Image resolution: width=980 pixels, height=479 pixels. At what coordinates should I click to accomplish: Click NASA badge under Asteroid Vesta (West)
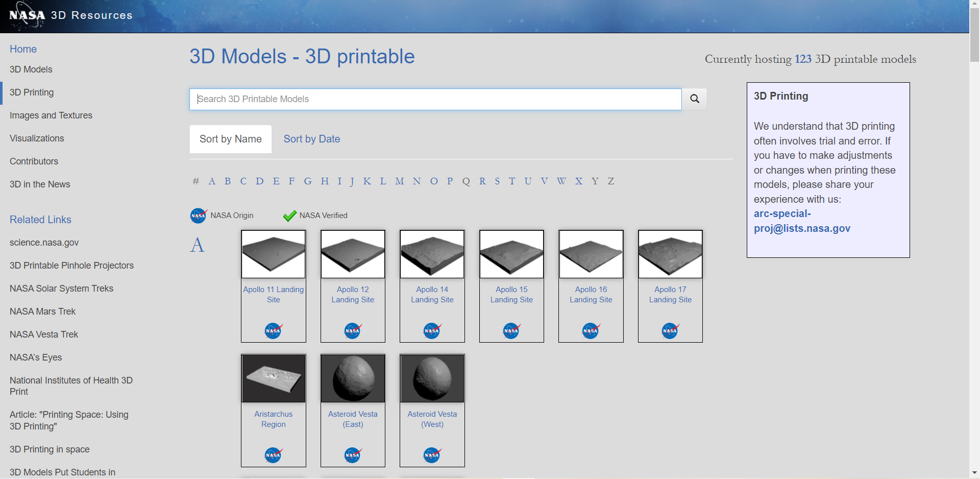point(432,454)
